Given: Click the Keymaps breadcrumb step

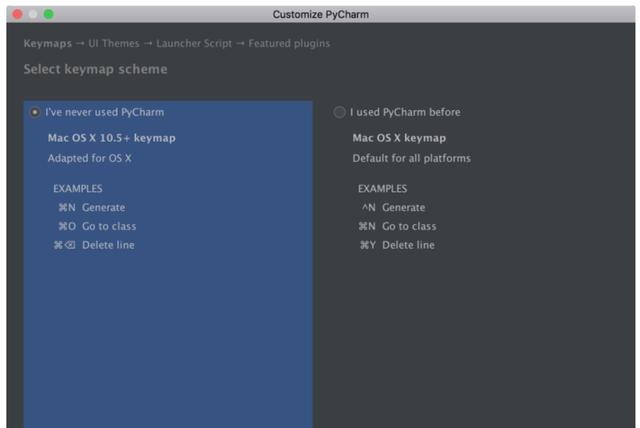Looking at the screenshot, I should pos(48,43).
